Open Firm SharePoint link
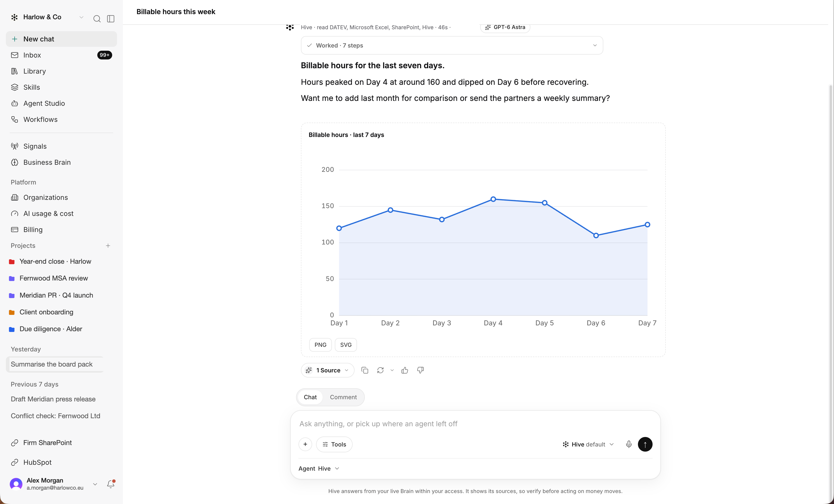This screenshot has height=504, width=834. [x=61, y=443]
